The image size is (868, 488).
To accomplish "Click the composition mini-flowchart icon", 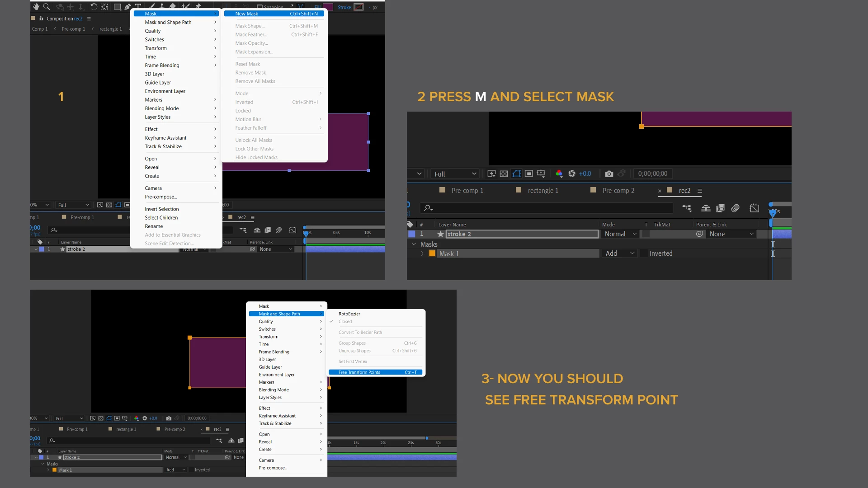I will click(x=687, y=208).
